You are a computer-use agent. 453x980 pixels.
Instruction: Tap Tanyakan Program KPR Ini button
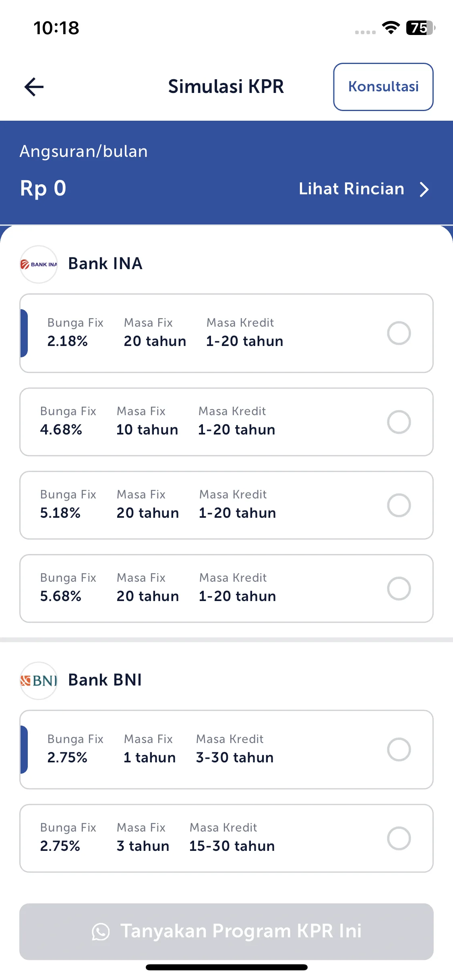pos(226,932)
